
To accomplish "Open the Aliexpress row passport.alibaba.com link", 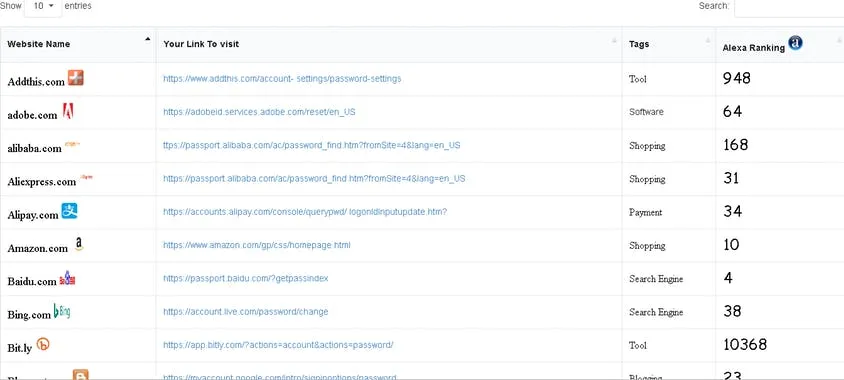I will (314, 179).
